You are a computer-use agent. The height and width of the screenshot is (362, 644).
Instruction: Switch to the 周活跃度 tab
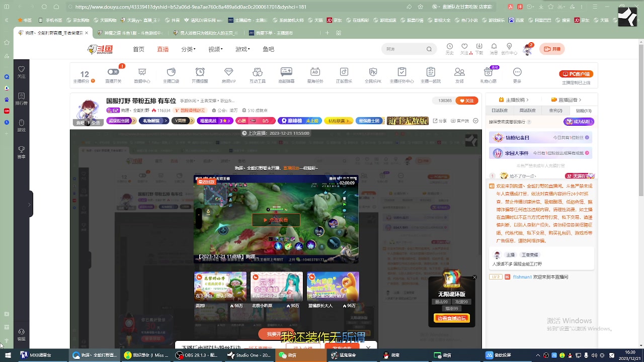(528, 111)
